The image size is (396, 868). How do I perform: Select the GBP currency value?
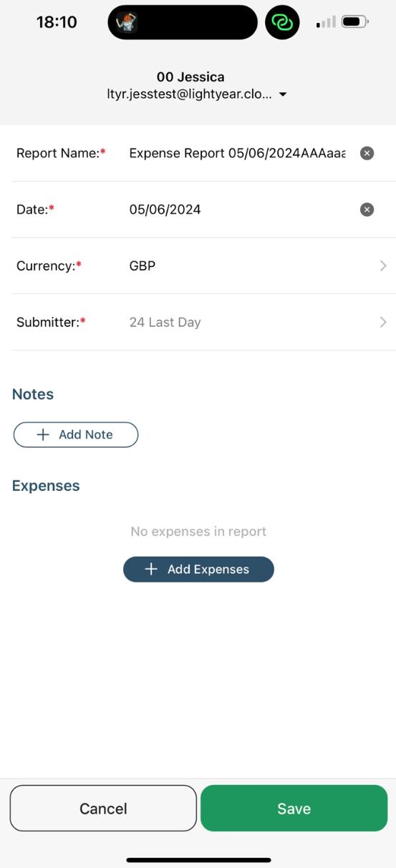(x=143, y=265)
